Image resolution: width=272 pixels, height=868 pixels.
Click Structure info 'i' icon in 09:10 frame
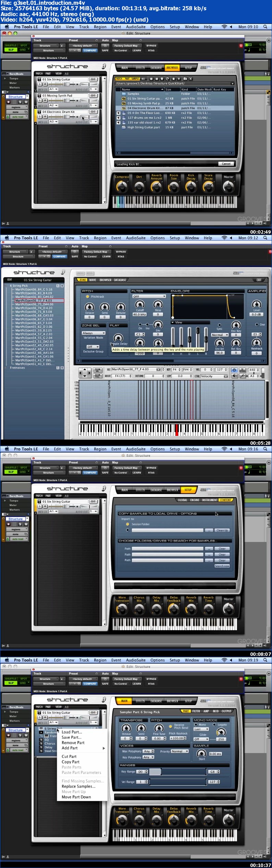pyautogui.click(x=104, y=66)
